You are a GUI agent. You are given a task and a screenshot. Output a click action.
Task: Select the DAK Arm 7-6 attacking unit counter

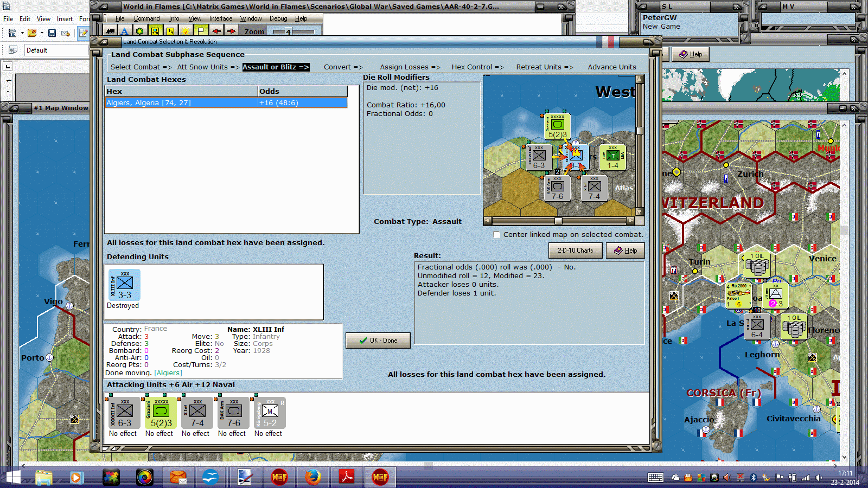pos(233,413)
